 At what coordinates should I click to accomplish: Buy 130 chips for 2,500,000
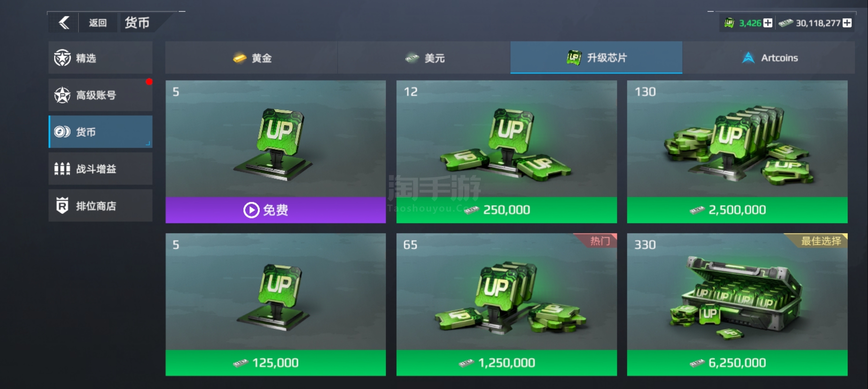738,210
